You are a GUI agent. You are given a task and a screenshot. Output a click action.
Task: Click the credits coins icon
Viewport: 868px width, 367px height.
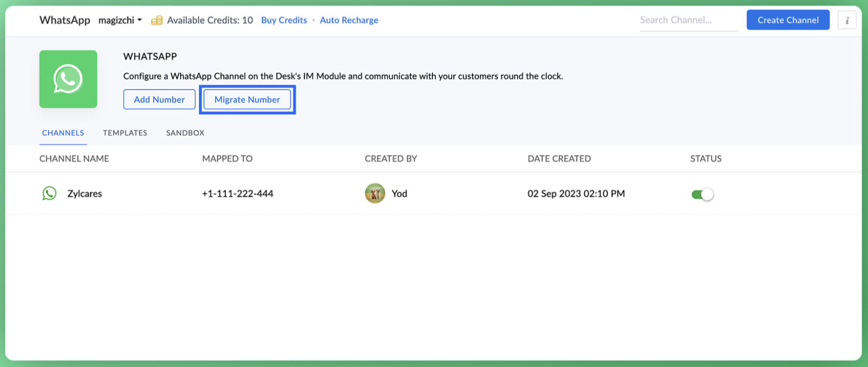pos(157,20)
